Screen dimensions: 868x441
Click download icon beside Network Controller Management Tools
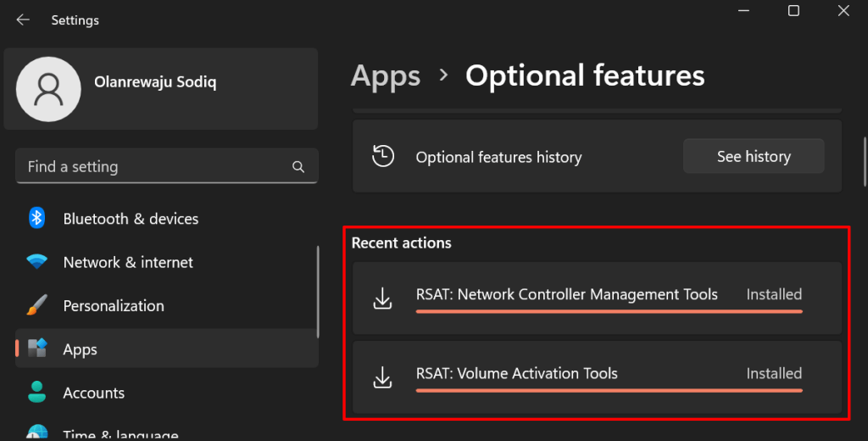coord(383,298)
